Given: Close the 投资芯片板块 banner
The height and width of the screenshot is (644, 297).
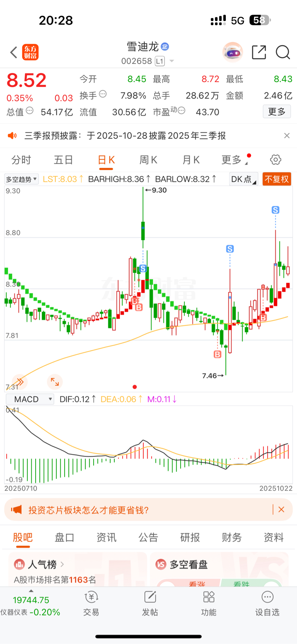Looking at the screenshot, I should (x=281, y=510).
